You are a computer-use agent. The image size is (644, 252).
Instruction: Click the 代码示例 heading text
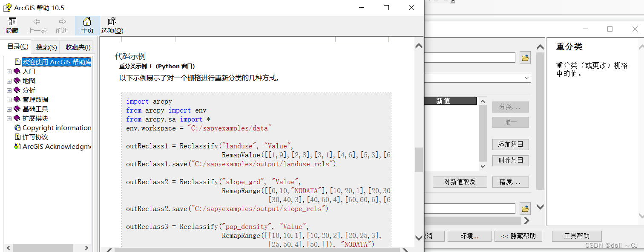[130, 56]
